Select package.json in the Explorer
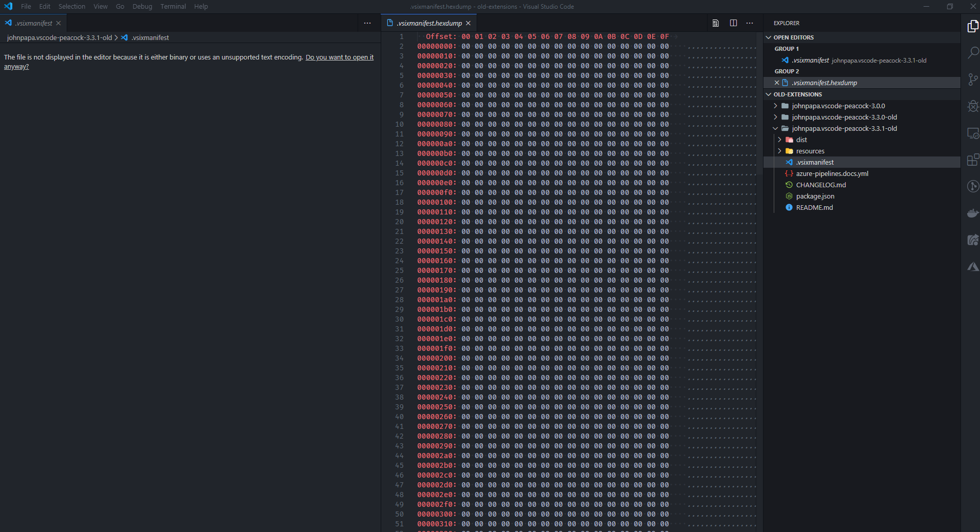This screenshot has width=980, height=532. (815, 196)
